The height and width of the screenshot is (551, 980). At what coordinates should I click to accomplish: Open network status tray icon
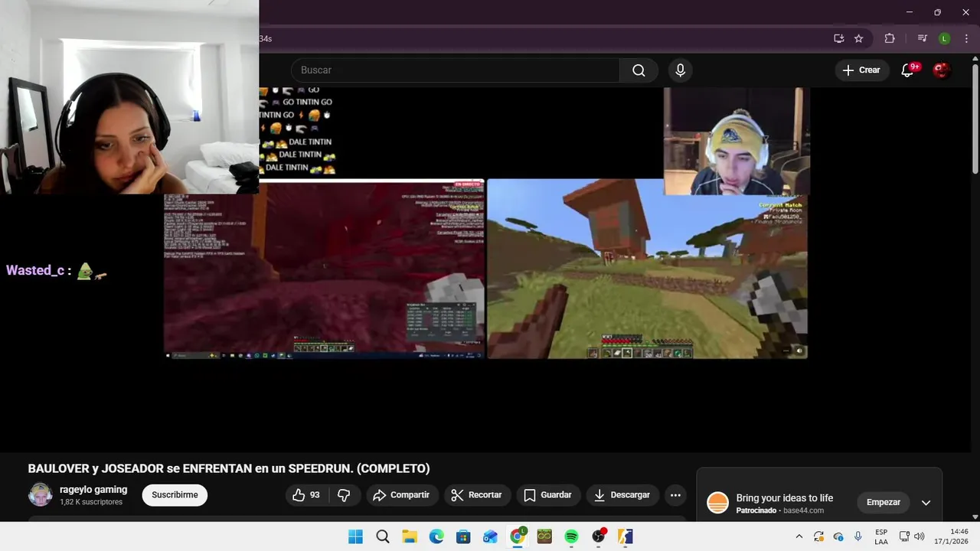click(x=904, y=536)
